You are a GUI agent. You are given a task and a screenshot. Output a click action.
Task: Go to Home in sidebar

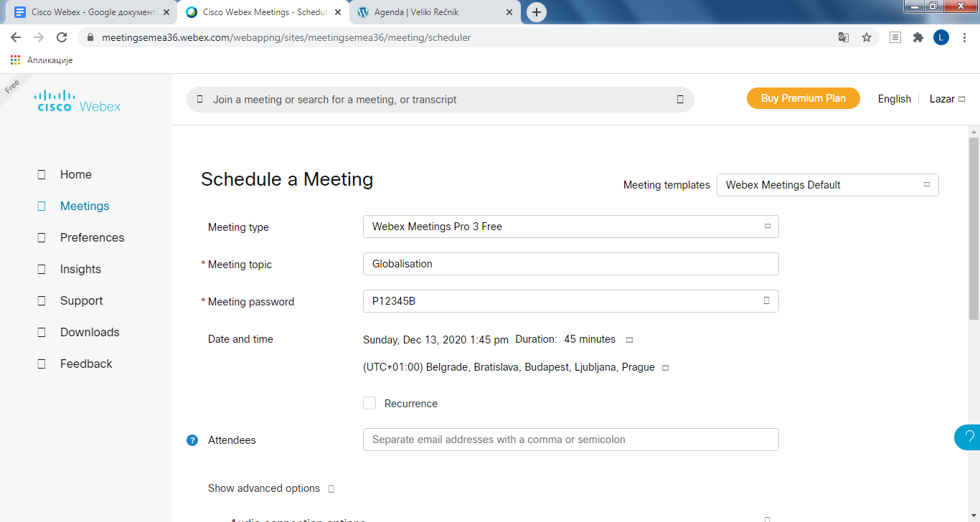(76, 174)
